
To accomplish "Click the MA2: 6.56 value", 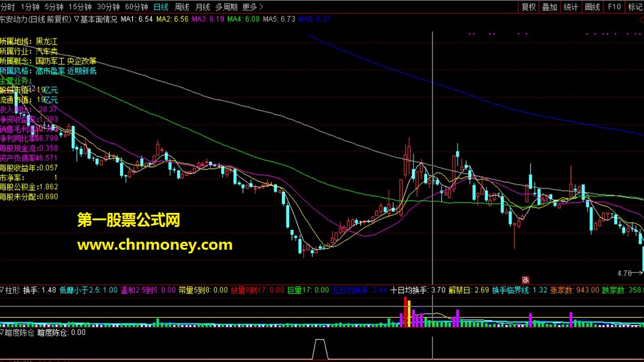I will [173, 19].
